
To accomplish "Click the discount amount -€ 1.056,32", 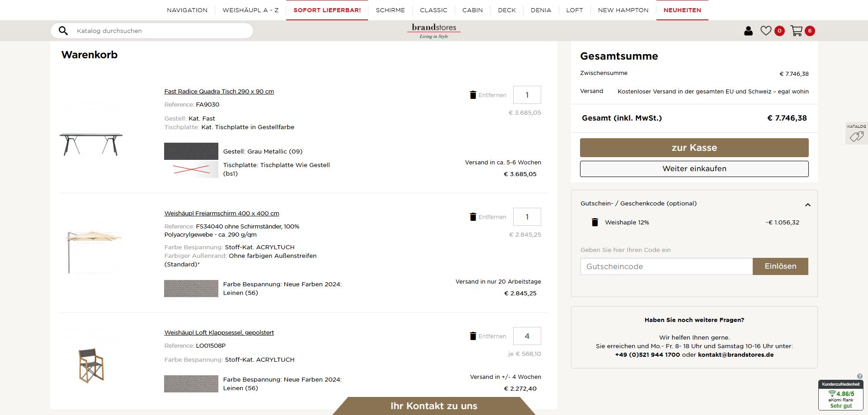I will (783, 223).
